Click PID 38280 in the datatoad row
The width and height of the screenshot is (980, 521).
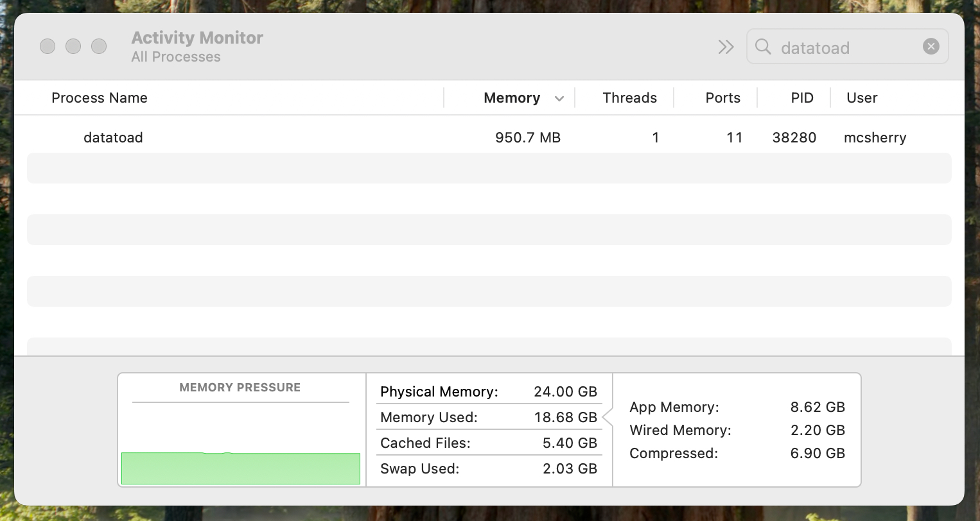click(794, 137)
